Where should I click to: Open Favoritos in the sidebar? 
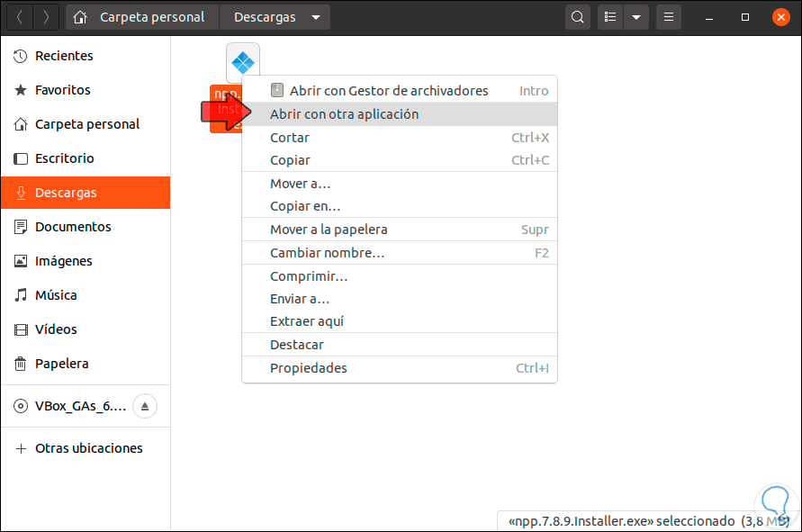(86, 90)
